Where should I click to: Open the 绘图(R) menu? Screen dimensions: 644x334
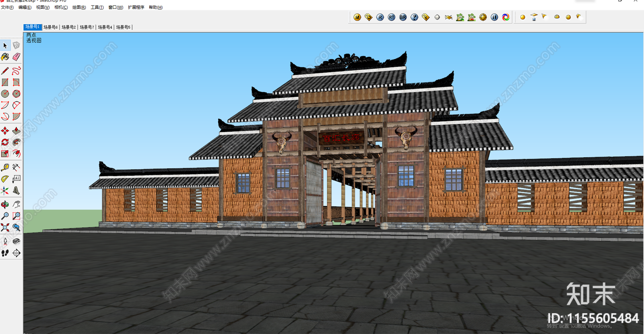pos(79,7)
